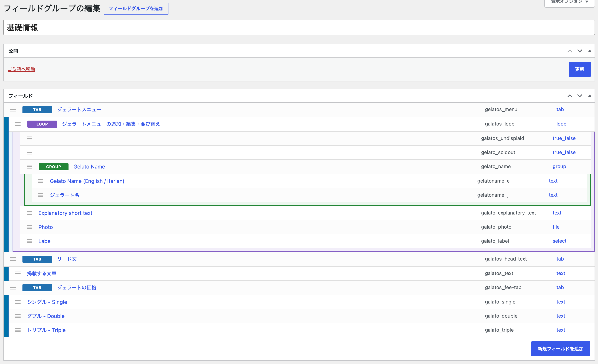
Task: Click the drag handle of Label row
Action: (29, 241)
